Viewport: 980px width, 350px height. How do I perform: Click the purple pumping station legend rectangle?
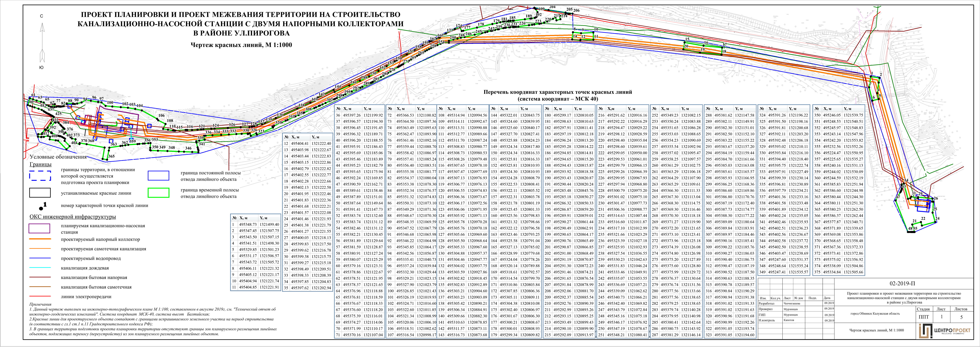click(40, 228)
